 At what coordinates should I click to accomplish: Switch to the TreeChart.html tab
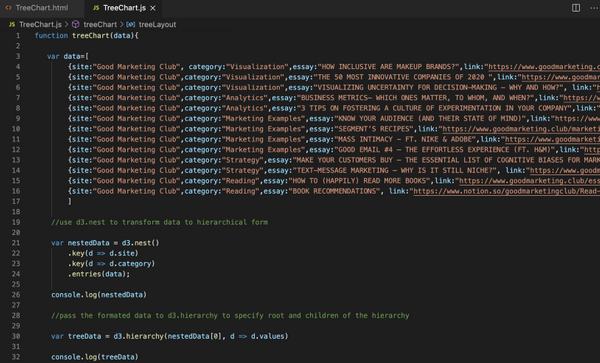37,8
